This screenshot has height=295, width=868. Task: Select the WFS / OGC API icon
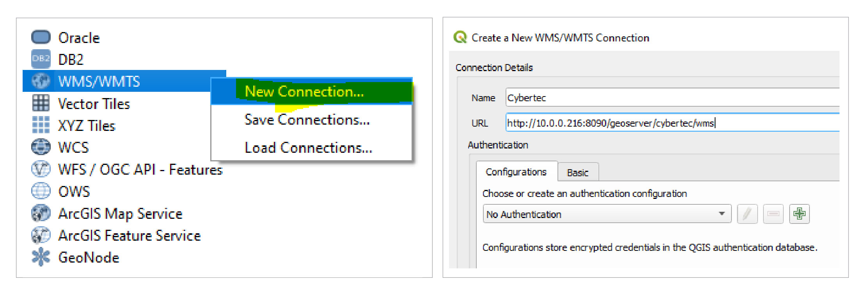[41, 169]
